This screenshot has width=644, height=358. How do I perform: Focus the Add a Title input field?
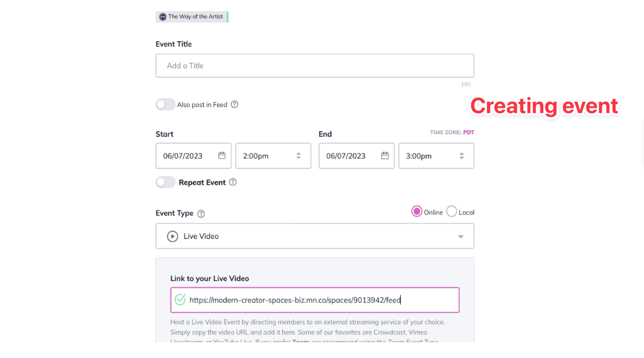point(315,65)
